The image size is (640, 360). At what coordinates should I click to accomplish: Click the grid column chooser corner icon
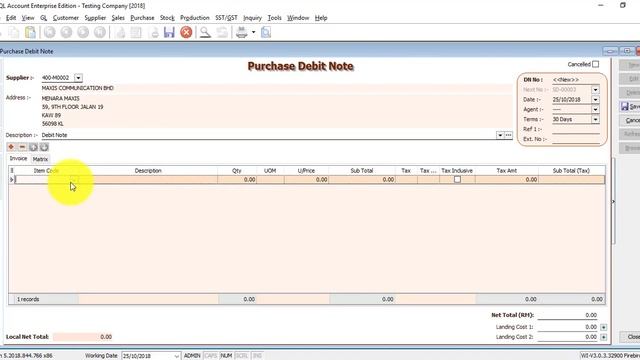pos(12,171)
